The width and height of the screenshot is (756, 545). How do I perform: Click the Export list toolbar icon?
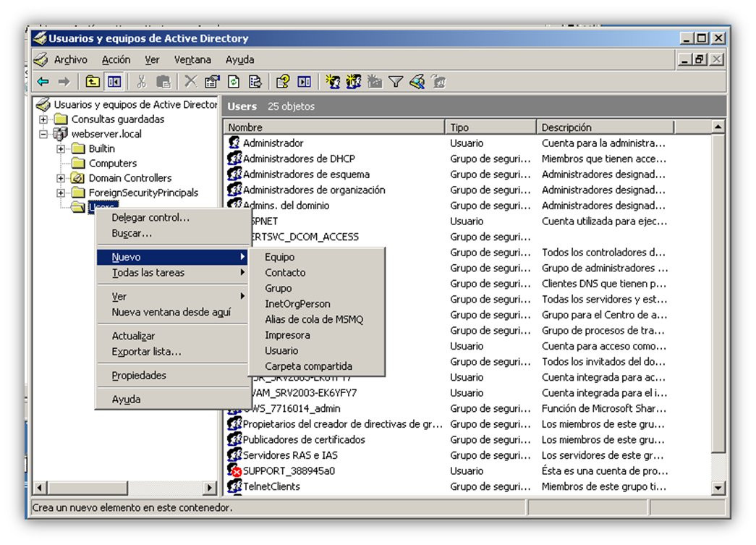(255, 82)
